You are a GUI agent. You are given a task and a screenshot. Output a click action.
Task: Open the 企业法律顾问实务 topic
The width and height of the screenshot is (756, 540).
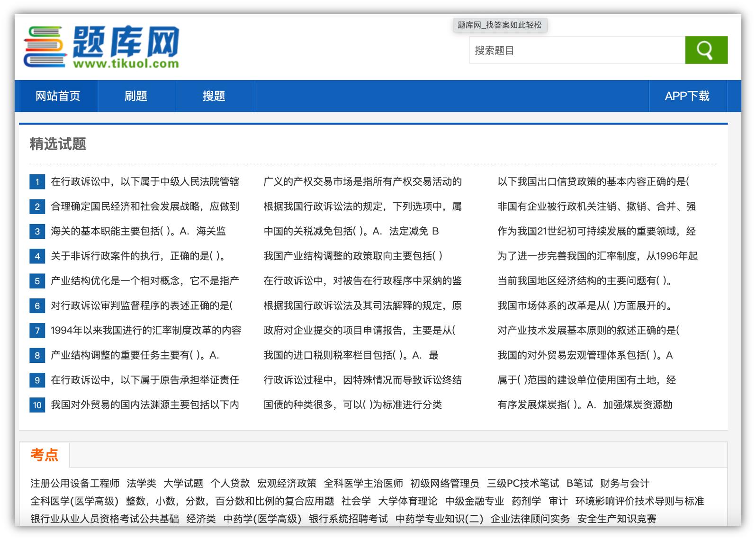coord(530,519)
